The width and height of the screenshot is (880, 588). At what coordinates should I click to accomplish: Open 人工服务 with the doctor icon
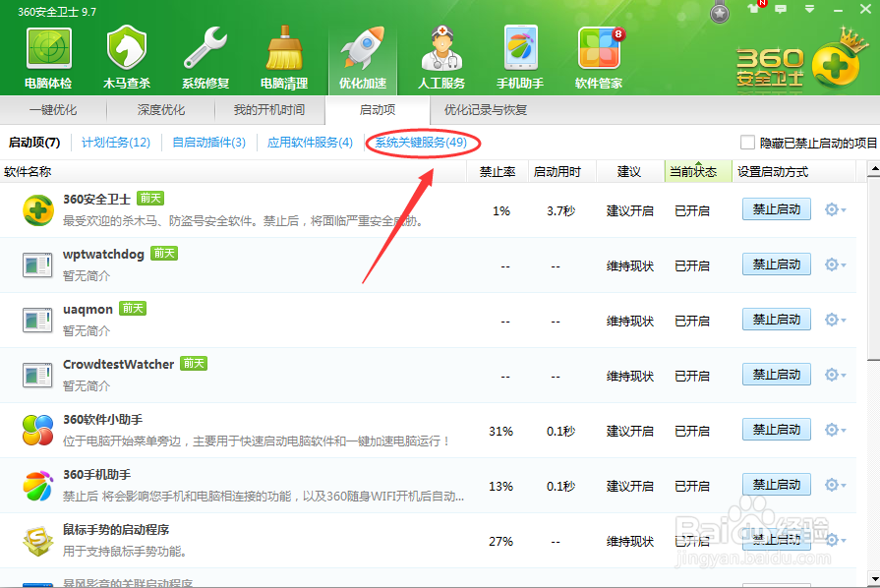point(440,54)
